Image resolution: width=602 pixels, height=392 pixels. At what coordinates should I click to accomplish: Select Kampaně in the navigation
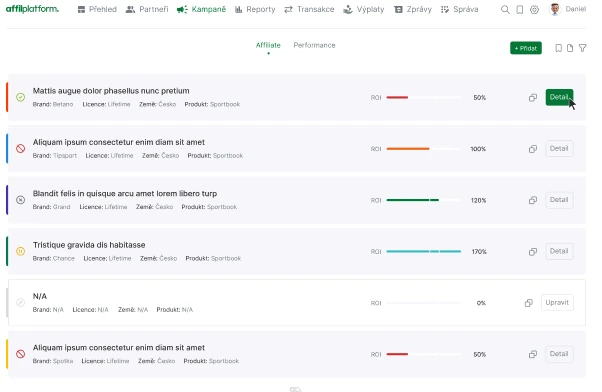pyautogui.click(x=201, y=9)
